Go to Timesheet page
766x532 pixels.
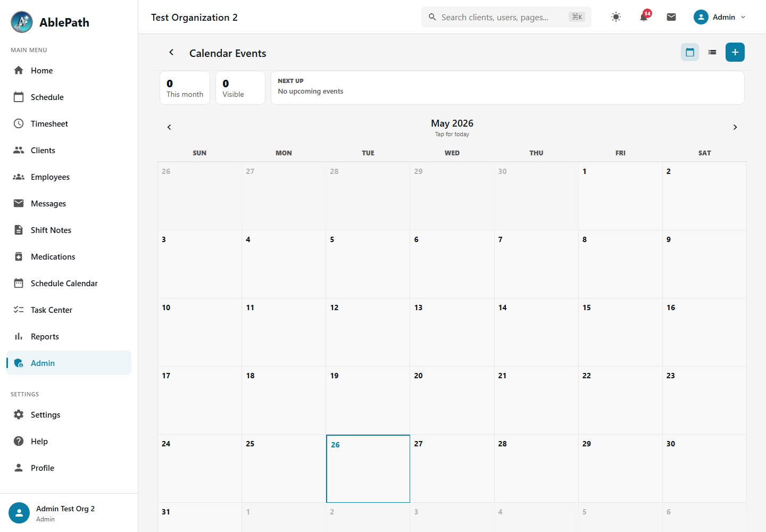click(69, 123)
